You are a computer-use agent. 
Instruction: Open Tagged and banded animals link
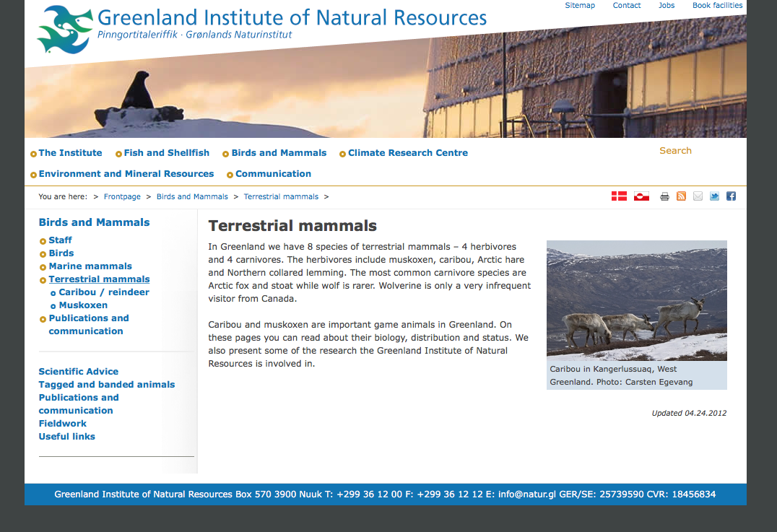click(106, 385)
